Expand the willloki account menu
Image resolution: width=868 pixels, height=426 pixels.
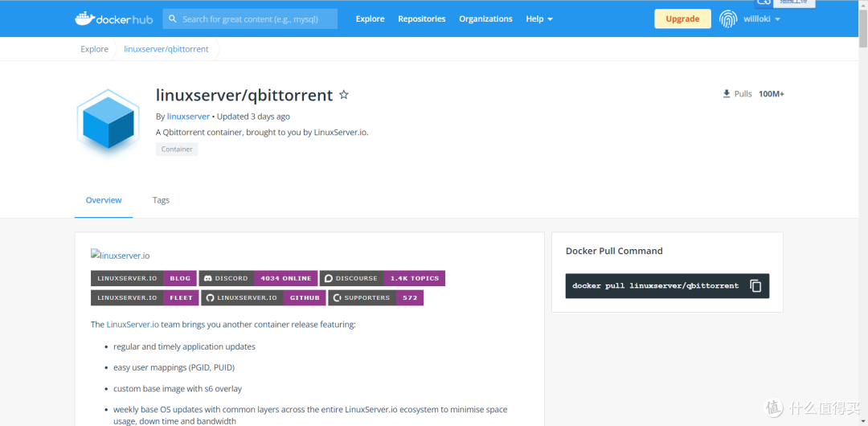(762, 18)
